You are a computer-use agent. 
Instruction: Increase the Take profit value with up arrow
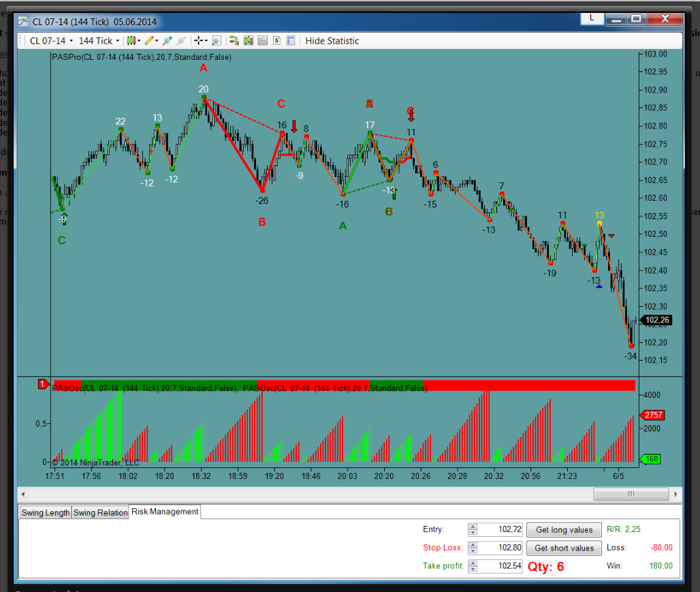pos(473,563)
